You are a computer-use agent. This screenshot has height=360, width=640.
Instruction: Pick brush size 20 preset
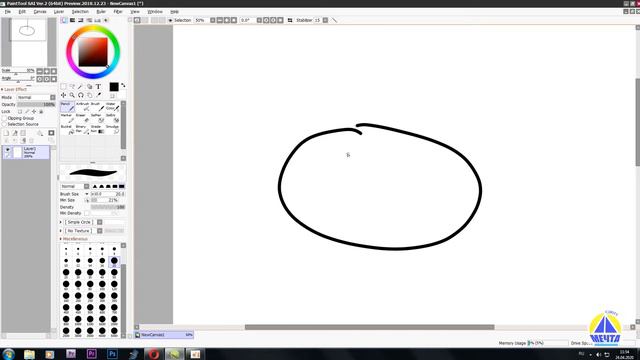pyautogui.click(x=114, y=261)
